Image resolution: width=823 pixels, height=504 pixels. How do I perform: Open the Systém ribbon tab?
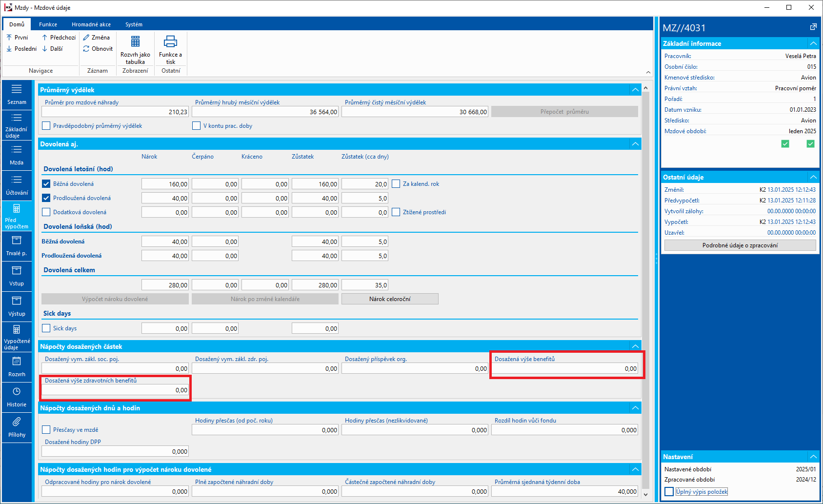[x=134, y=24]
